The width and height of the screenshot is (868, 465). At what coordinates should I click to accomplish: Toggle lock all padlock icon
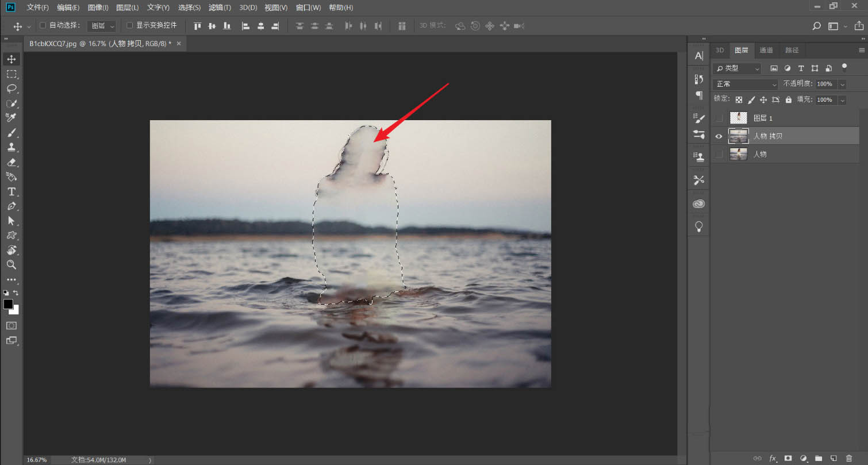tap(789, 99)
